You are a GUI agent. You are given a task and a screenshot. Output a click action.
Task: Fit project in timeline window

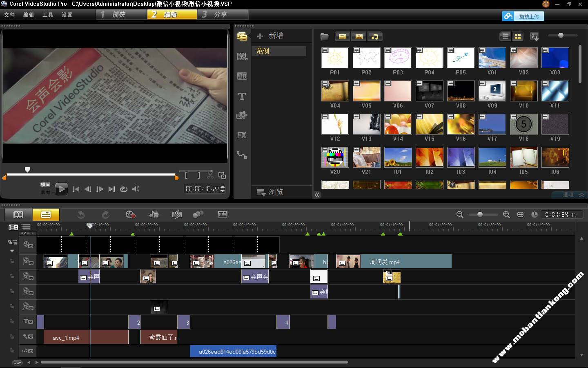(x=520, y=214)
